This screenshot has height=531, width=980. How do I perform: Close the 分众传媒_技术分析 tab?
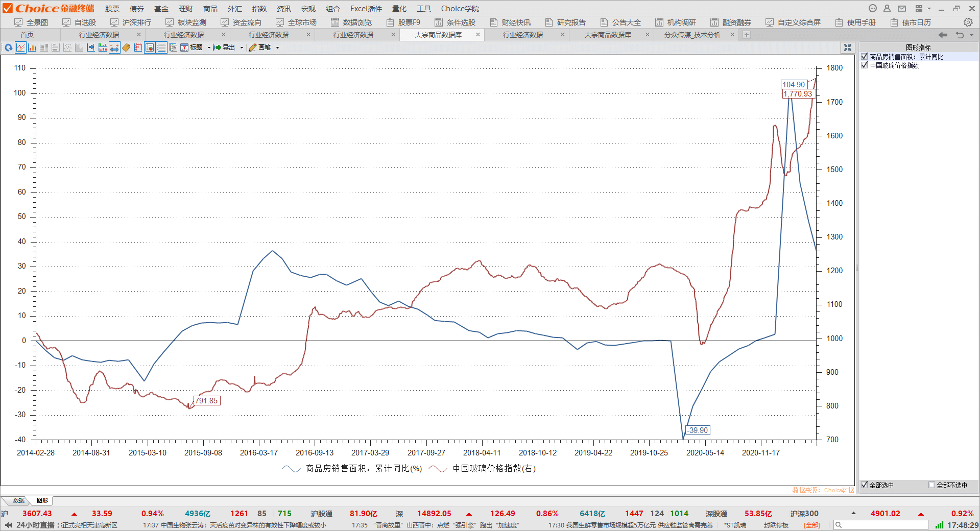point(732,35)
